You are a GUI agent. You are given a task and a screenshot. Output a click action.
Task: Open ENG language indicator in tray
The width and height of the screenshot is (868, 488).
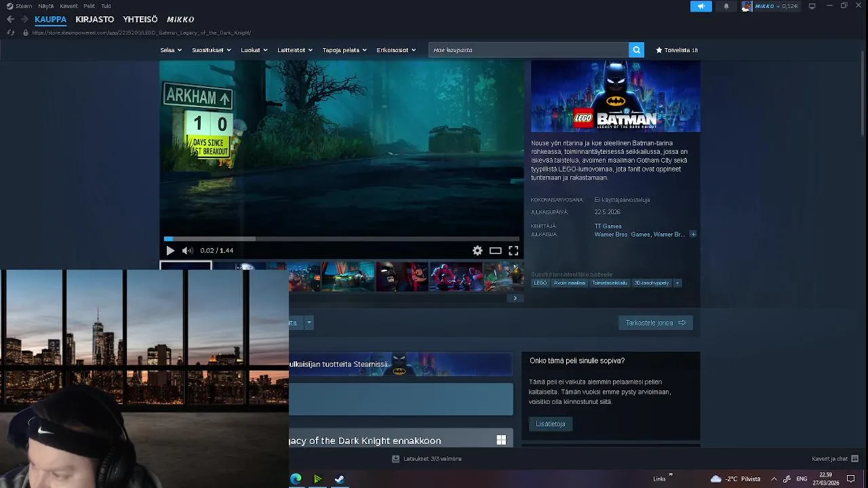tap(802, 479)
